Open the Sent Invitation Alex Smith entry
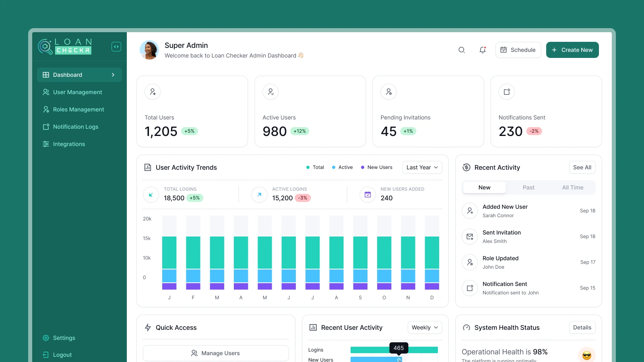This screenshot has width=644, height=362. [x=528, y=237]
